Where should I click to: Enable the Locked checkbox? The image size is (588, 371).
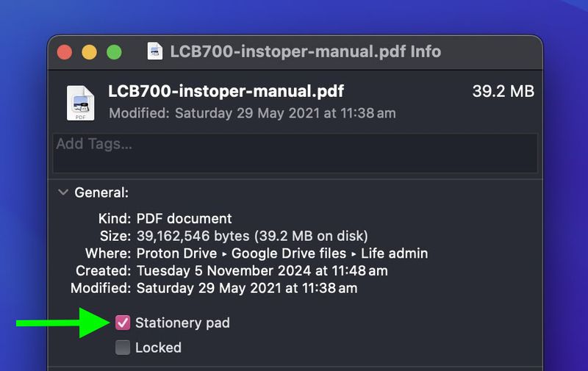pyautogui.click(x=123, y=347)
